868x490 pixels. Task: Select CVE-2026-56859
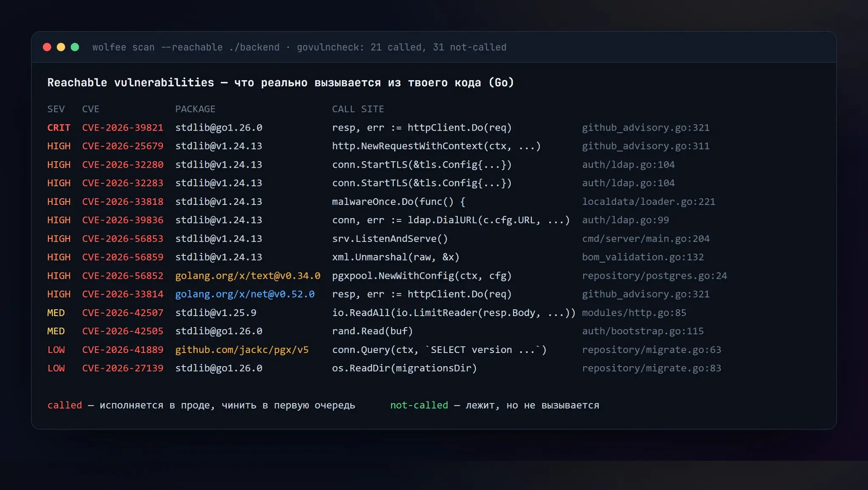[x=123, y=257]
